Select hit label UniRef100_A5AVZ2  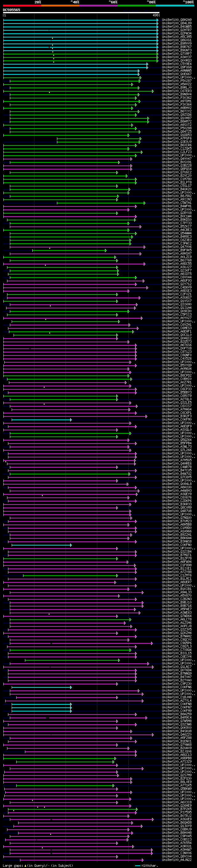click(177, 84)
